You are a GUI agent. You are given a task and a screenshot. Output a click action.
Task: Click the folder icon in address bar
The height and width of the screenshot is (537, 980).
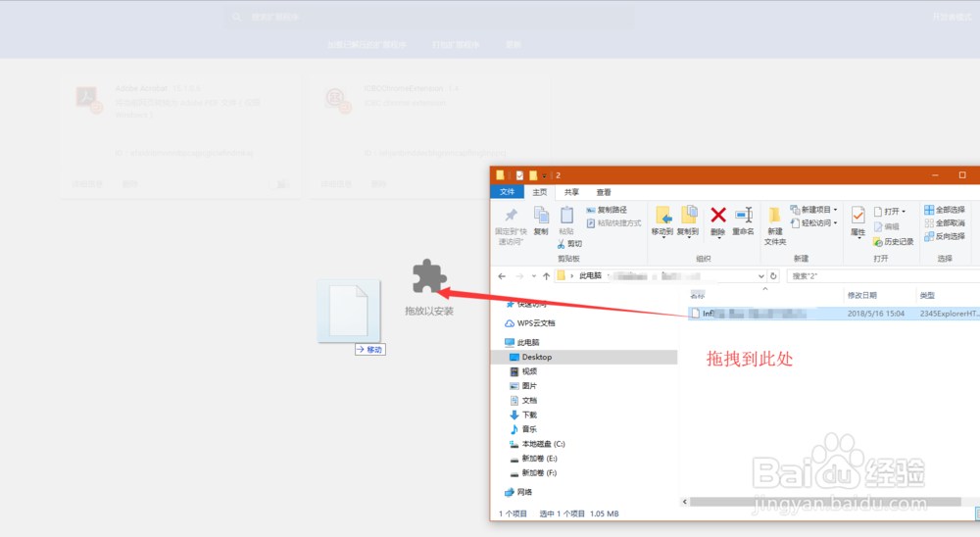562,275
